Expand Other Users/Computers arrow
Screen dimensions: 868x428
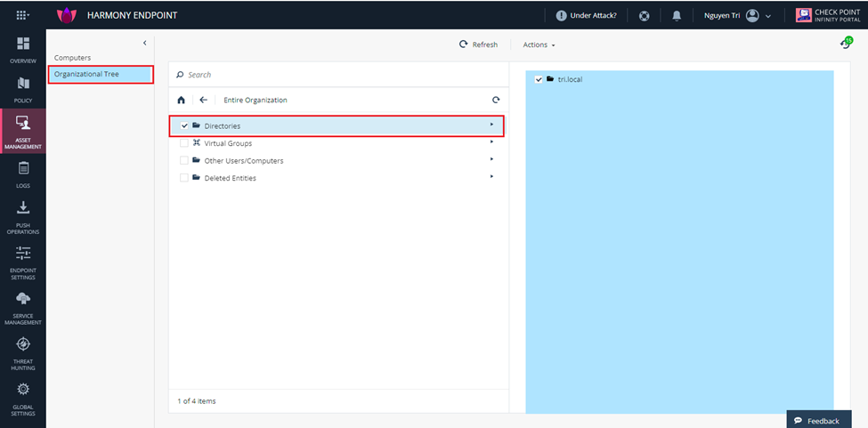pyautogui.click(x=491, y=158)
